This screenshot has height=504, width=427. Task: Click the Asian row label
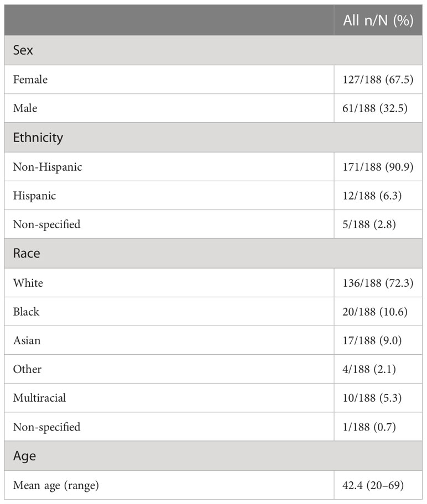click(27, 340)
